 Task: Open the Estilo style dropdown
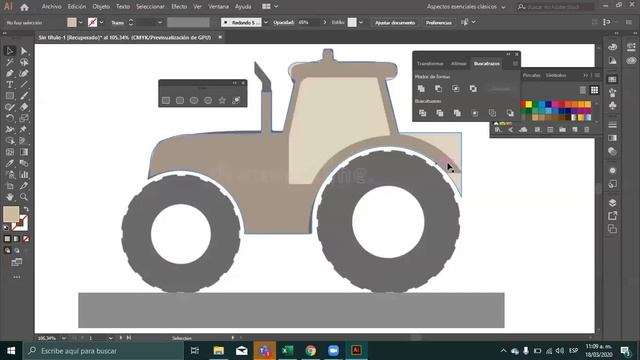361,22
